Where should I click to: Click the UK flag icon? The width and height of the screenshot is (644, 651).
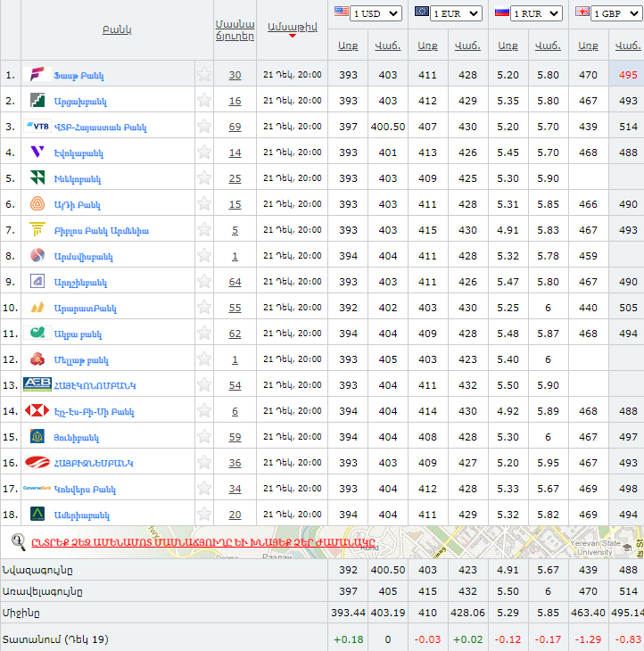click(x=582, y=12)
